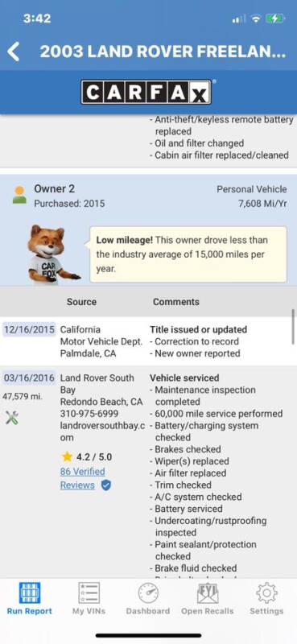The width and height of the screenshot is (297, 644).
Task: Tap the service wrench tools icon
Action: point(11,419)
